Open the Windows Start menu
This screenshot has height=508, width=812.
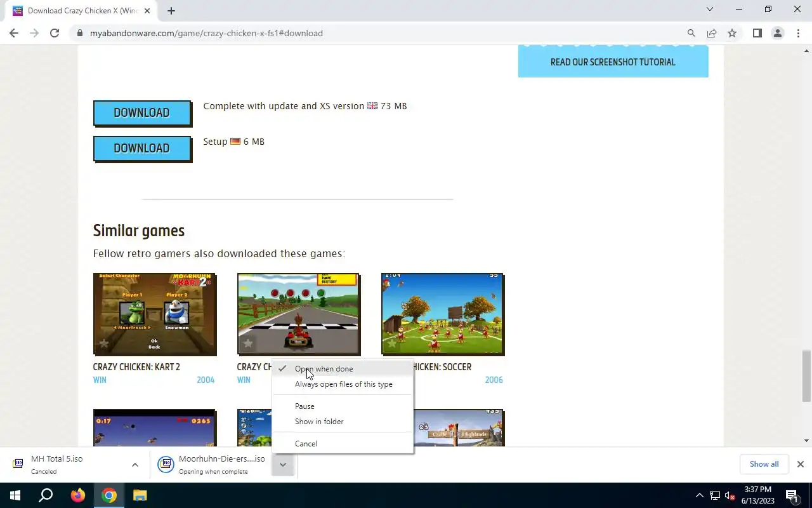[x=15, y=495]
